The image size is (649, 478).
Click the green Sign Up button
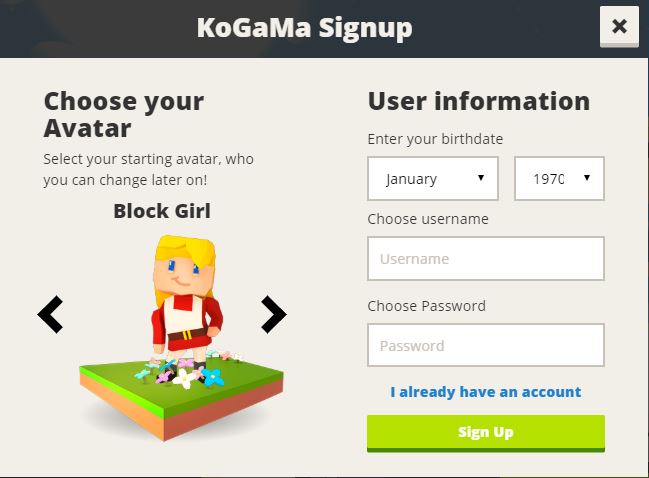[x=486, y=433]
